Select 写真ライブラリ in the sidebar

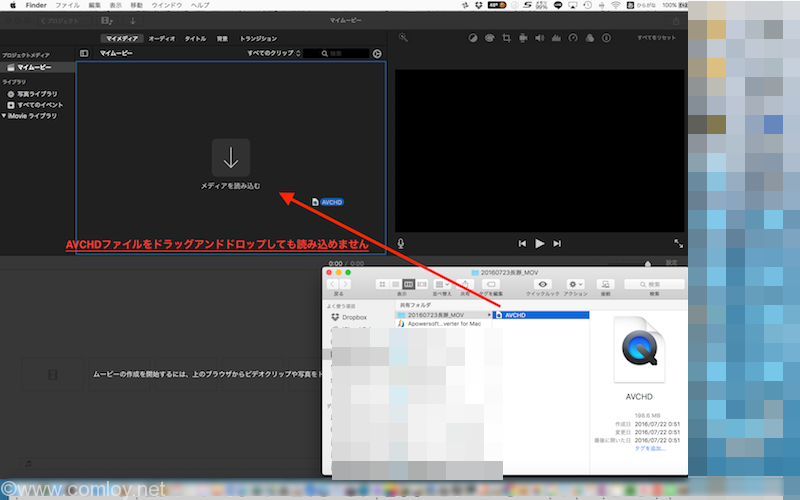(38, 94)
